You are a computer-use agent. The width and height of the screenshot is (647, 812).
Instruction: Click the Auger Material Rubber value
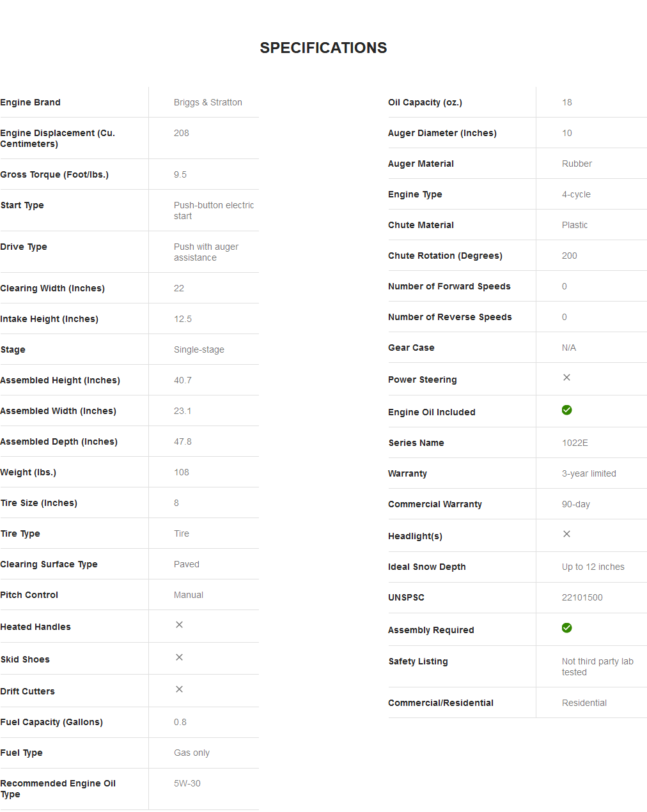point(577,164)
